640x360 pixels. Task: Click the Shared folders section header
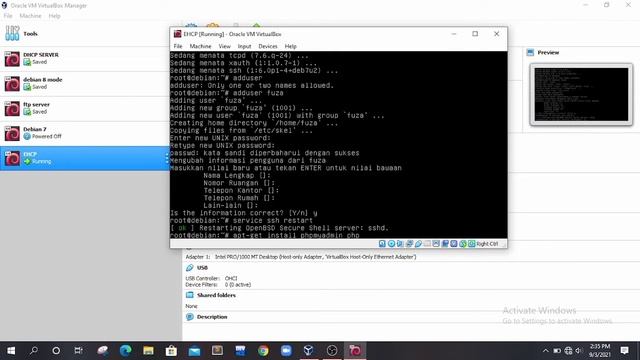point(216,295)
